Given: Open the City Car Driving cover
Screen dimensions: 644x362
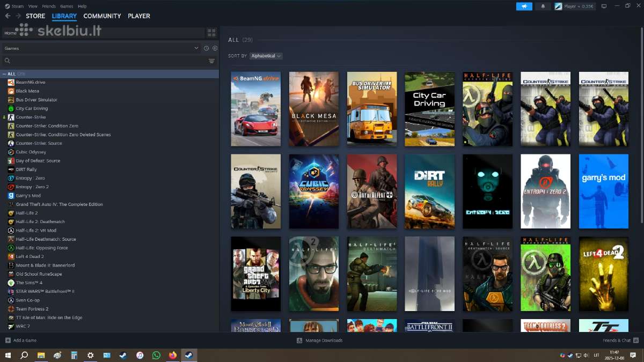Looking at the screenshot, I should [x=430, y=109].
